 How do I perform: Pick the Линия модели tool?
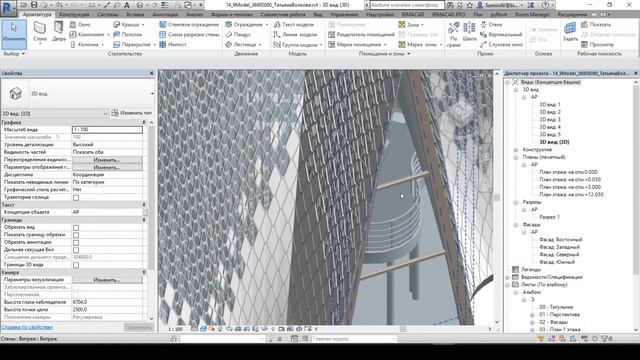pyautogui.click(x=295, y=35)
